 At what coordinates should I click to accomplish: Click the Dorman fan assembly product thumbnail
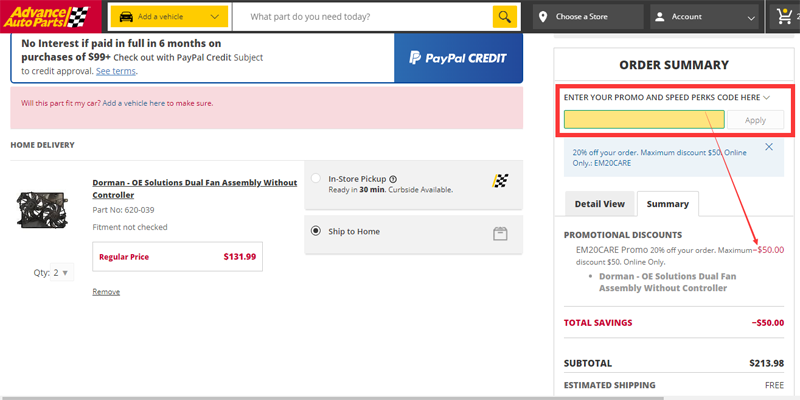(42, 210)
